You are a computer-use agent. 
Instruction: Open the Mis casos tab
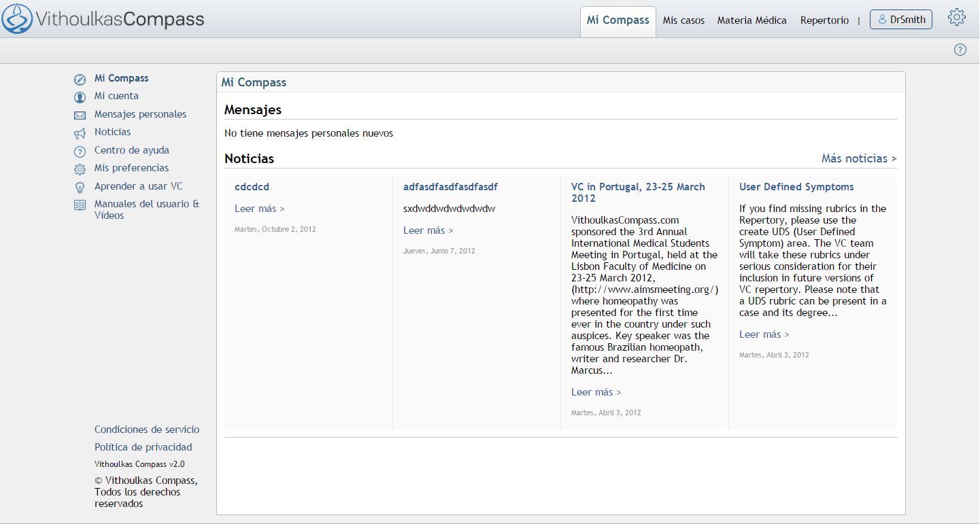pyautogui.click(x=683, y=20)
